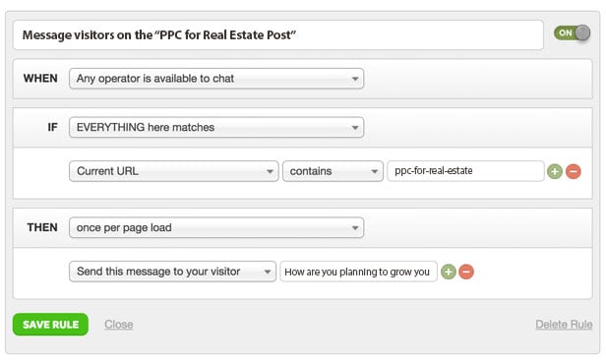Remove the send message action with red minus
606x364 pixels.
466,272
